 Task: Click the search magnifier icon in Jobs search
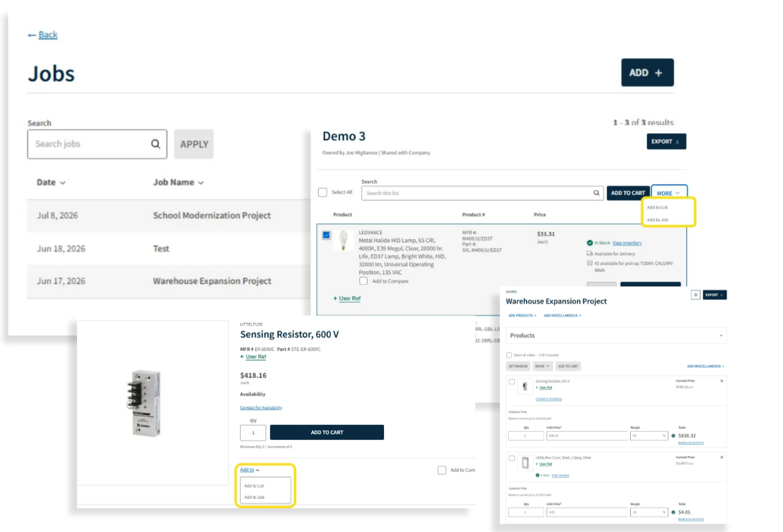click(x=155, y=144)
